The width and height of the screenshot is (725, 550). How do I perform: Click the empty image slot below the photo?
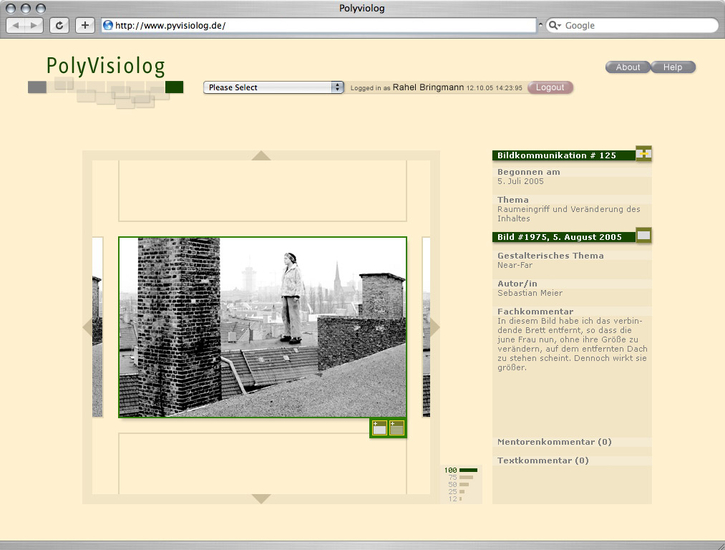tap(263, 464)
